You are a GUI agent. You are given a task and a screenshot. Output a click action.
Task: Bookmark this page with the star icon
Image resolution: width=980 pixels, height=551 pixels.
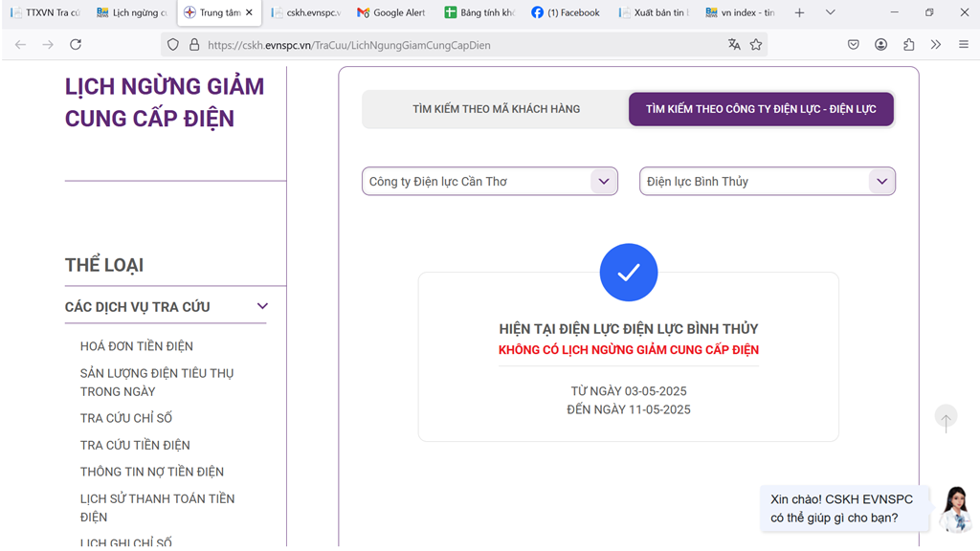756,45
